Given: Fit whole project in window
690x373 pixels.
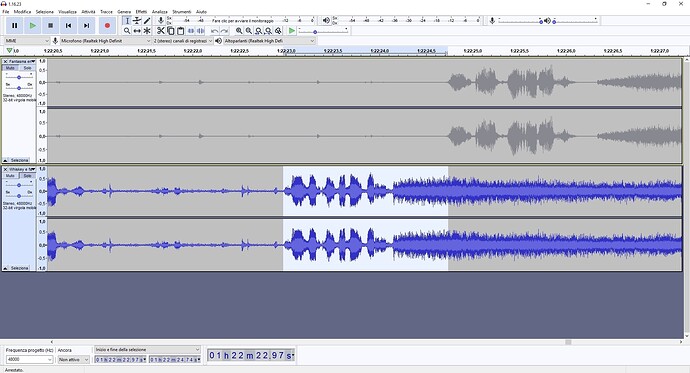Looking at the screenshot, I should tap(268, 31).
